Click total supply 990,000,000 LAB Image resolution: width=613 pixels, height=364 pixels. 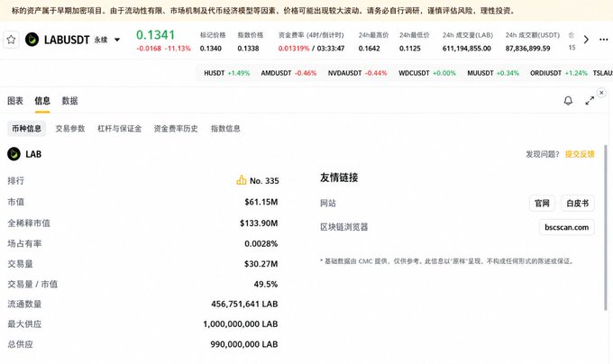pos(244,344)
